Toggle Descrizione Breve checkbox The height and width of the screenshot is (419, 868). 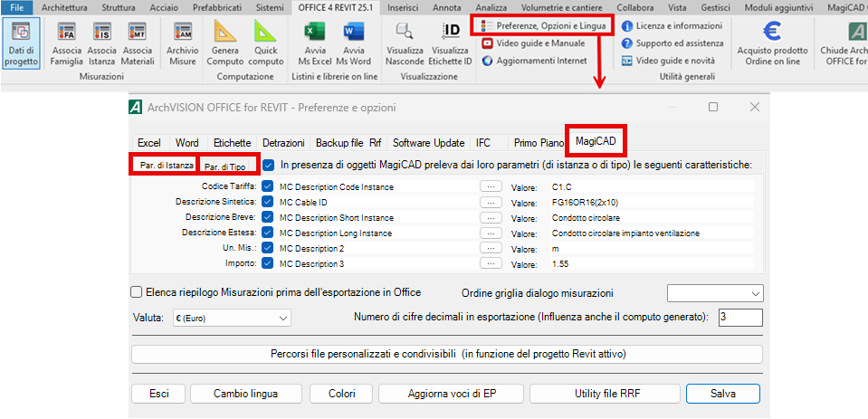(269, 217)
